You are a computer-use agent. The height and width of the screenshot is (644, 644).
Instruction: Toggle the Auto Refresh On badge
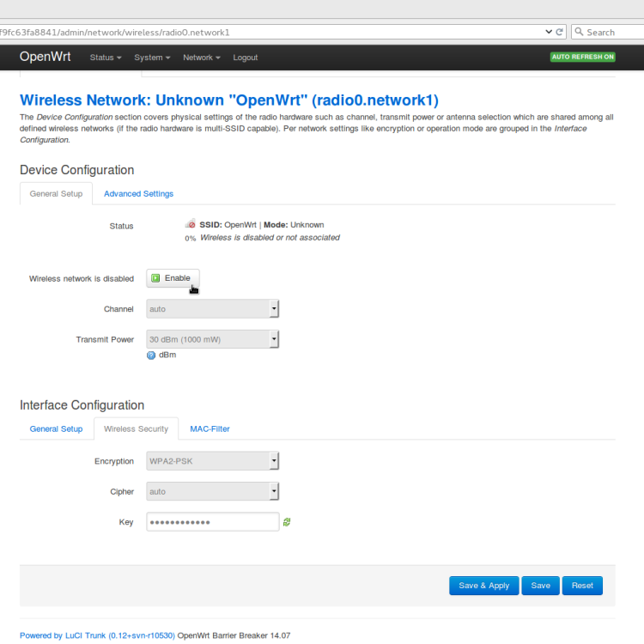point(583,58)
